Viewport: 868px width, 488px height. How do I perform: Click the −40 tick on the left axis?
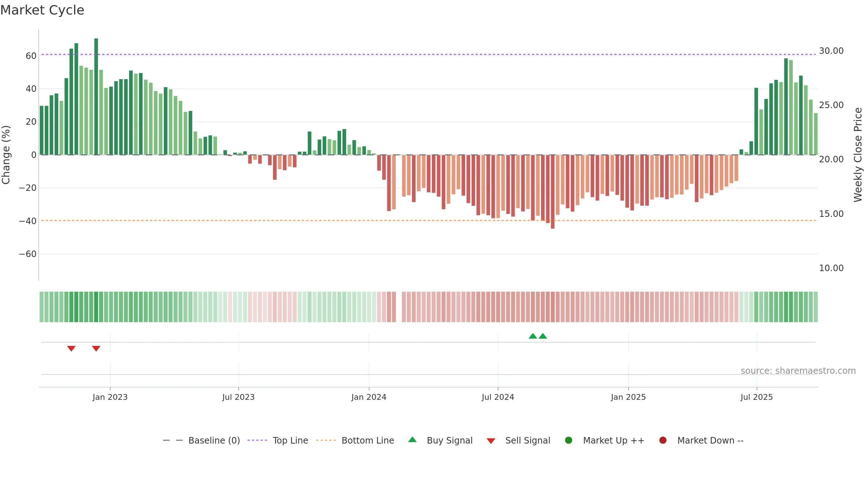click(28, 221)
